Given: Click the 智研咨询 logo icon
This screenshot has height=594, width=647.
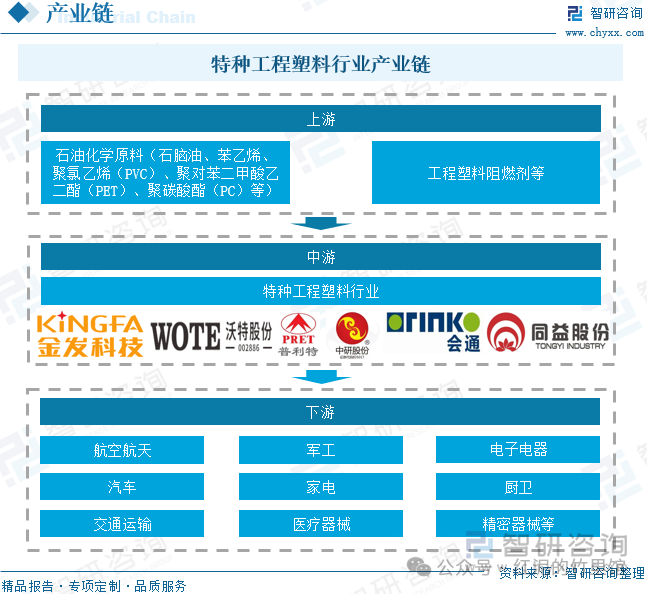Looking at the screenshot, I should 574,13.
